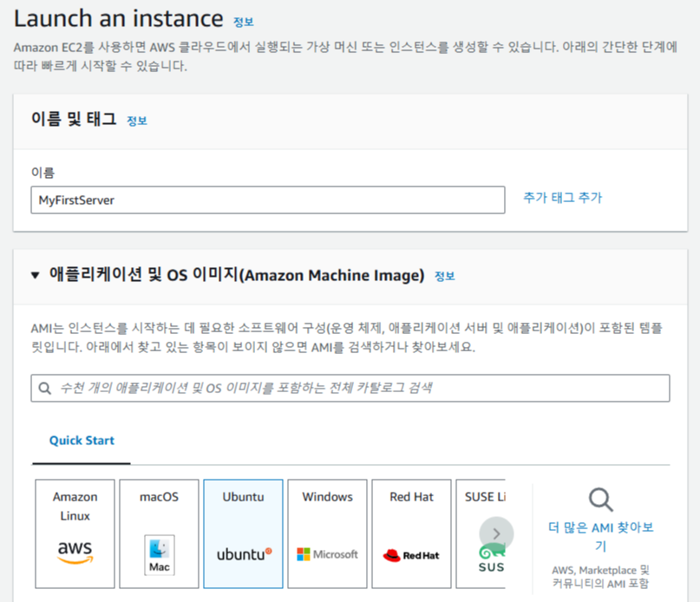This screenshot has width=700, height=602.
Task: Click the Launch an instance page title
Action: (118, 19)
